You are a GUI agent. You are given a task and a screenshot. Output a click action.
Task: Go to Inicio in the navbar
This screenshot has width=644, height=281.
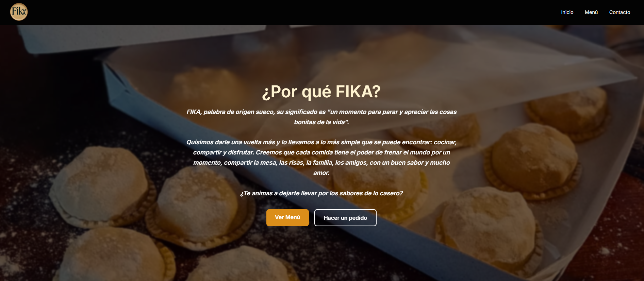point(567,12)
